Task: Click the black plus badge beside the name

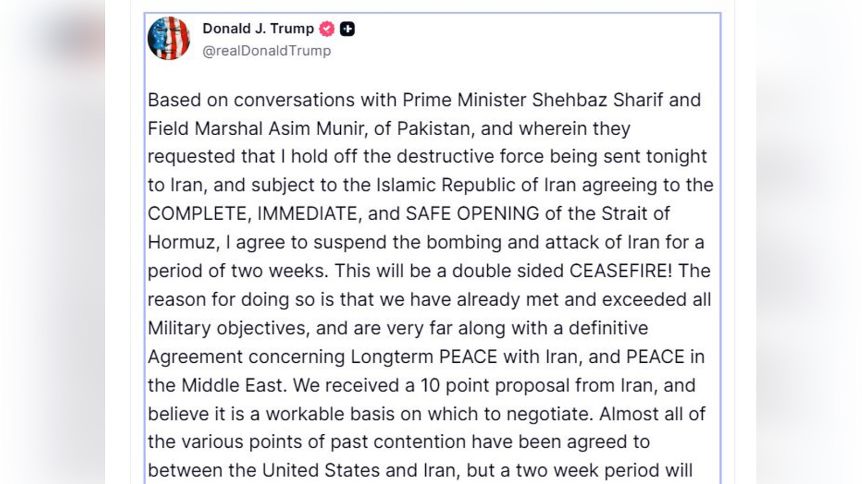Action: click(x=347, y=29)
